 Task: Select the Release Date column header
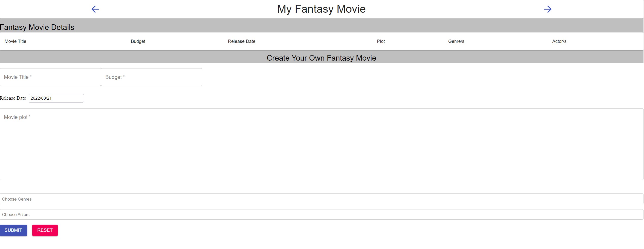[x=241, y=41]
